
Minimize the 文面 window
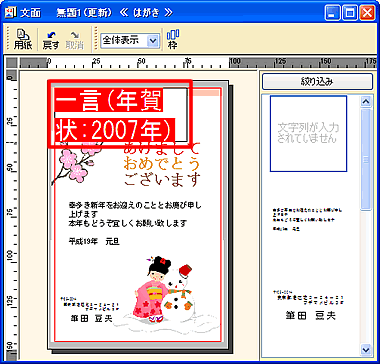(x=333, y=13)
